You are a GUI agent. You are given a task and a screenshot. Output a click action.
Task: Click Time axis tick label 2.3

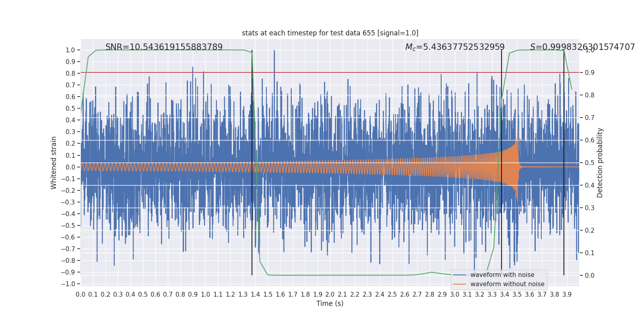[x=367, y=295]
